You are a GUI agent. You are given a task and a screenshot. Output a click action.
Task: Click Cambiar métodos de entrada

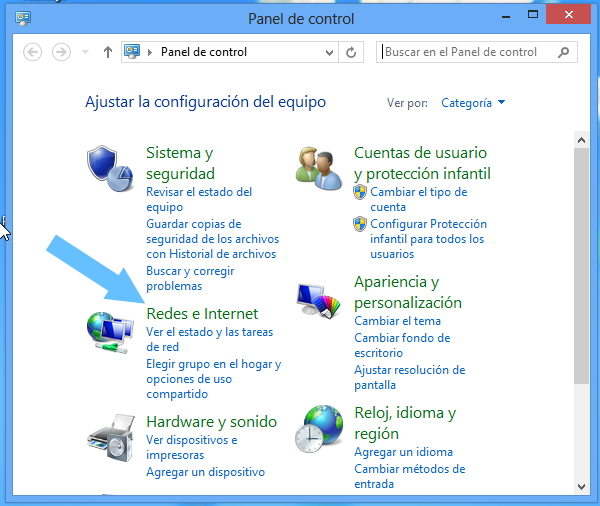(410, 477)
